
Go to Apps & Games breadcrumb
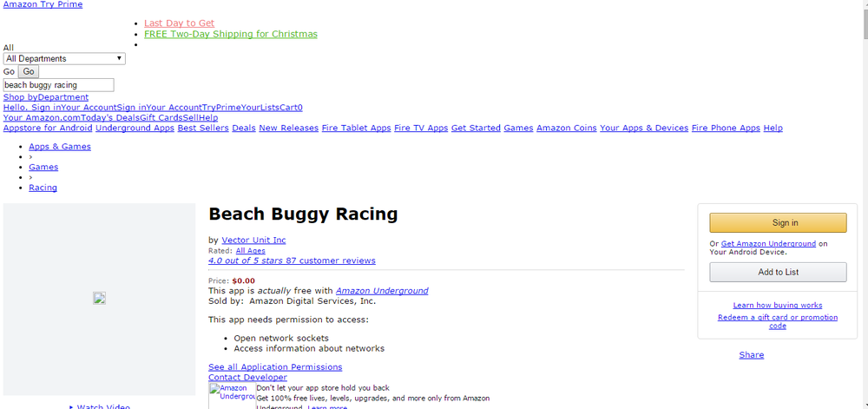(60, 147)
